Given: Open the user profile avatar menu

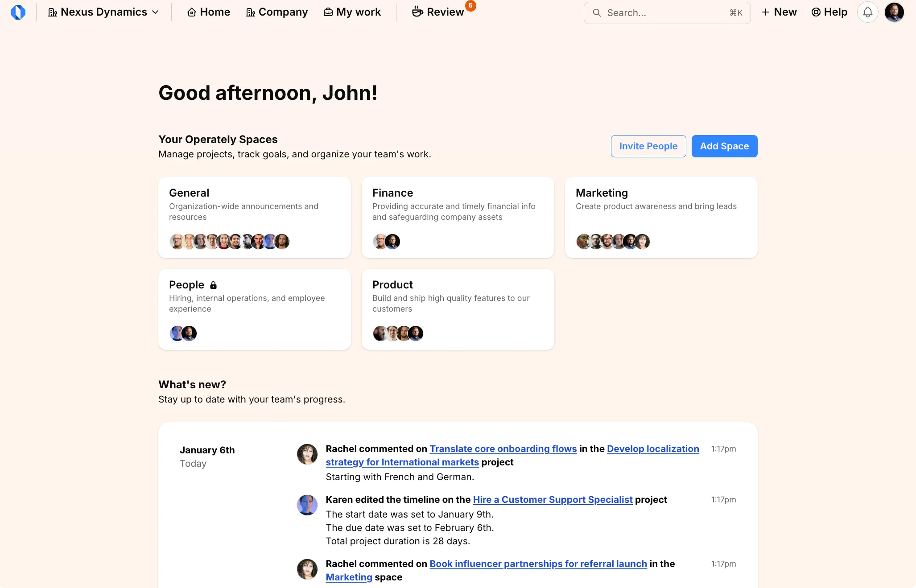Looking at the screenshot, I should [x=894, y=12].
